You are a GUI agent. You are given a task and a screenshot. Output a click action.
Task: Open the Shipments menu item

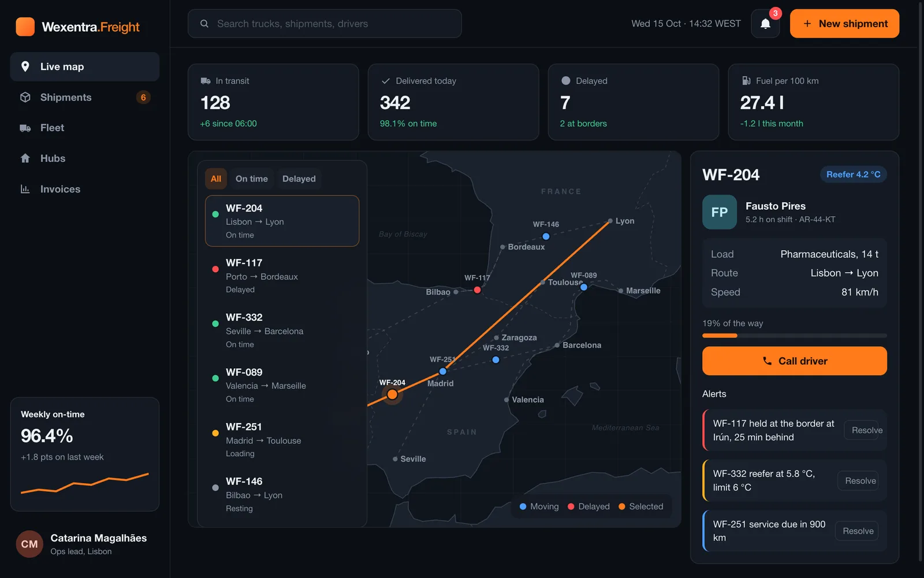pos(85,97)
